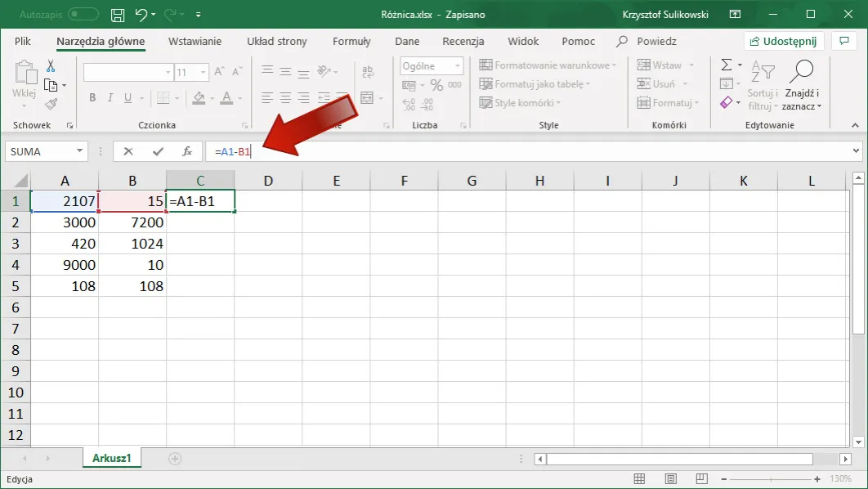Toggle the Autozapis switch

pos(83,15)
